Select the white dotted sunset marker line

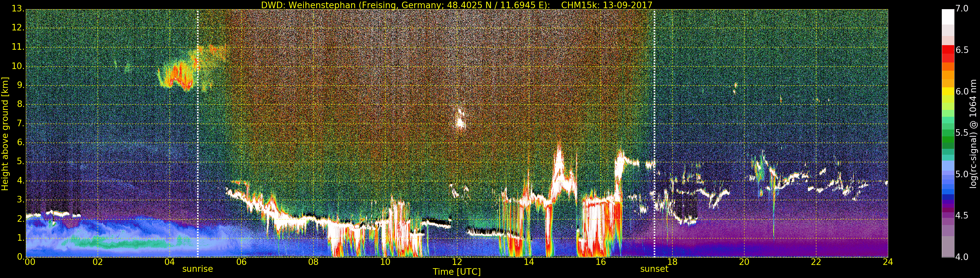pyautogui.click(x=654, y=133)
